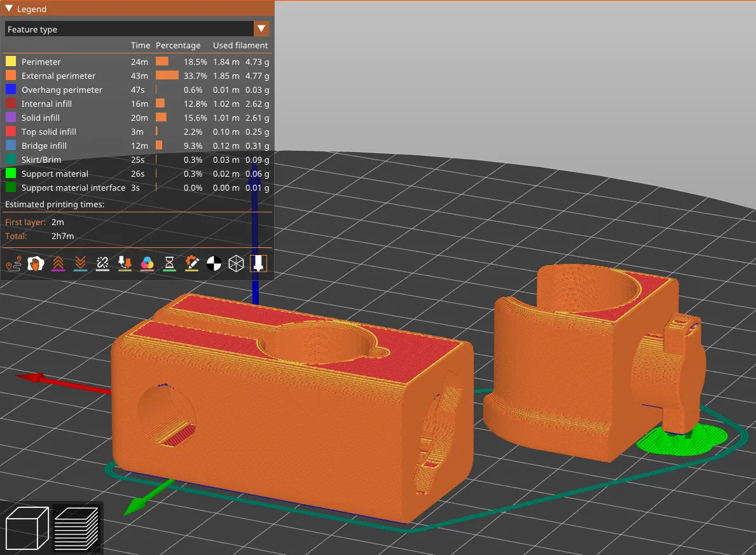Hide Support material feature in legend
The image size is (756, 555).
[55, 174]
